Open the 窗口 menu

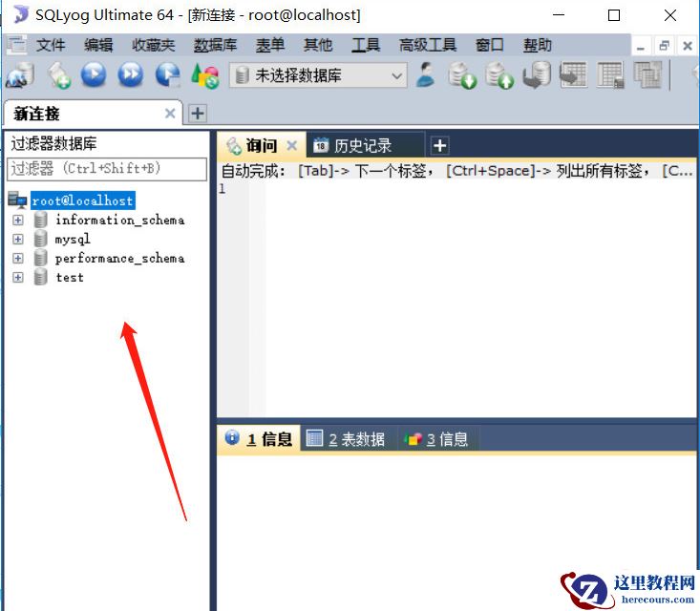[489, 45]
